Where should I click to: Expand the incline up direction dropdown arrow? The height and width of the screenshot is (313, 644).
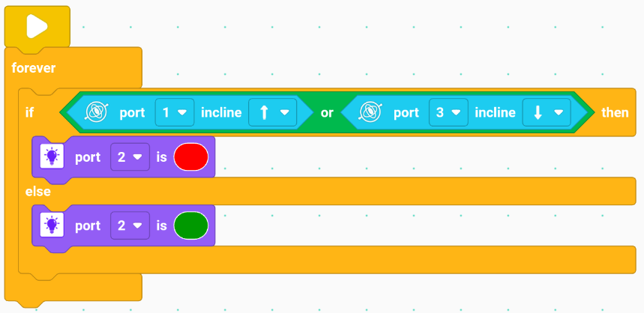pos(284,112)
